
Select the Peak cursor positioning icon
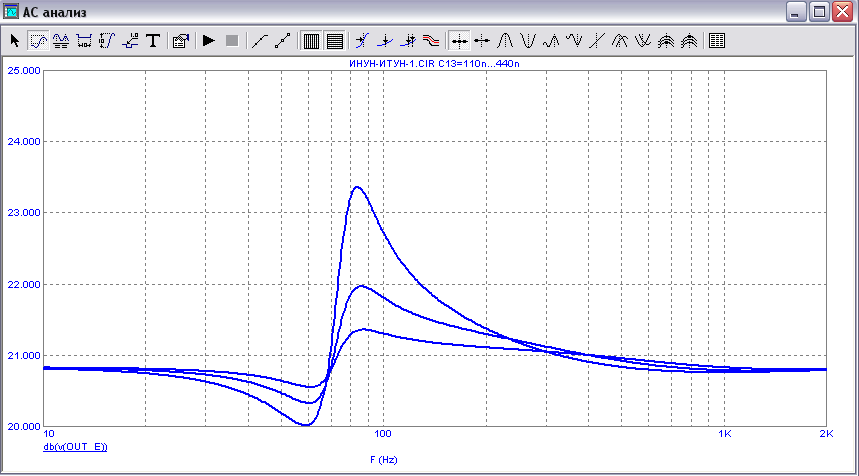(505, 41)
